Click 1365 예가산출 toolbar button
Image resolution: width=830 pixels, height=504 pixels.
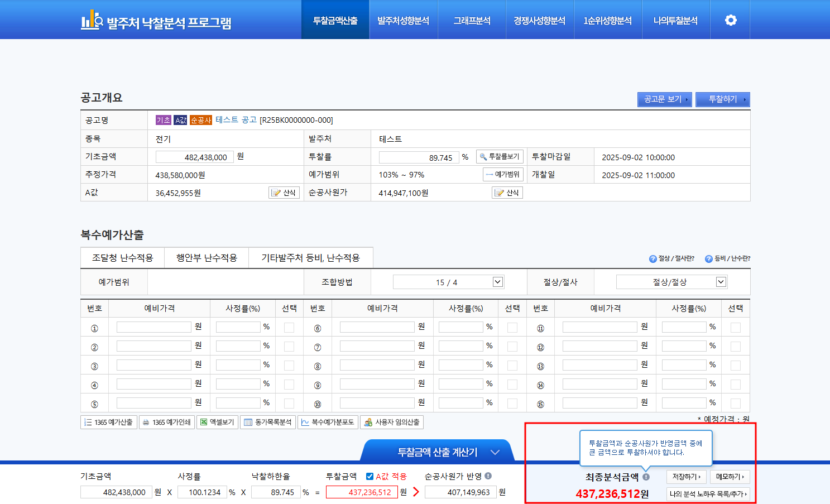click(109, 423)
